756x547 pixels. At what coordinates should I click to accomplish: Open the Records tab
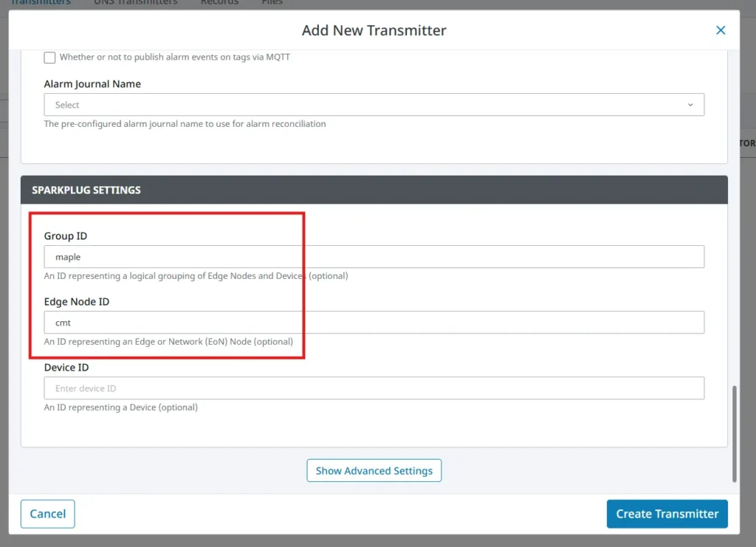(x=219, y=3)
